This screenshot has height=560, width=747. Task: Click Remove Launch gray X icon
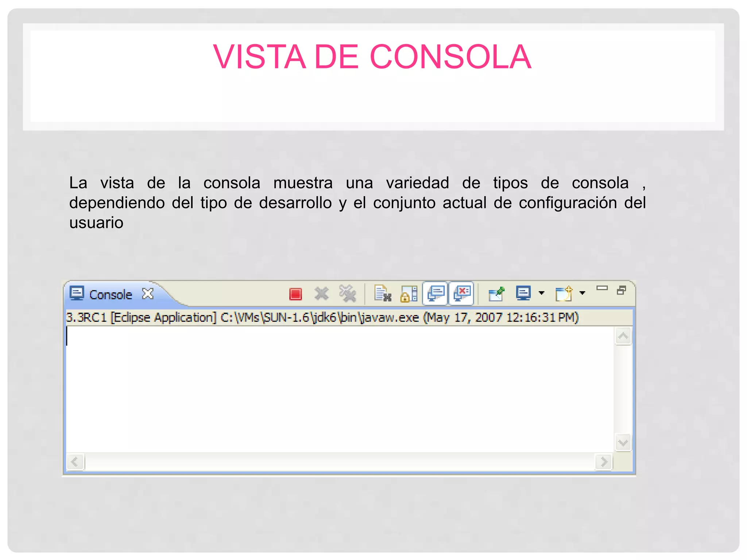[321, 293]
